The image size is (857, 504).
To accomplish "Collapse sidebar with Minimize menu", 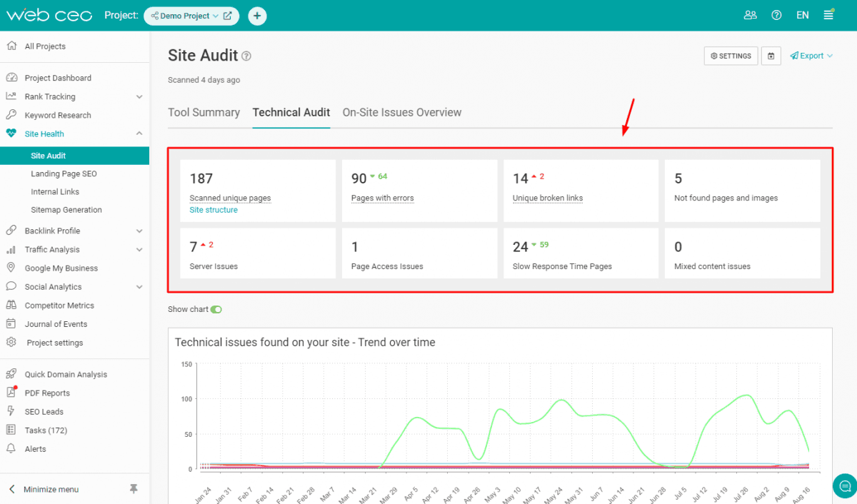I will click(x=44, y=489).
